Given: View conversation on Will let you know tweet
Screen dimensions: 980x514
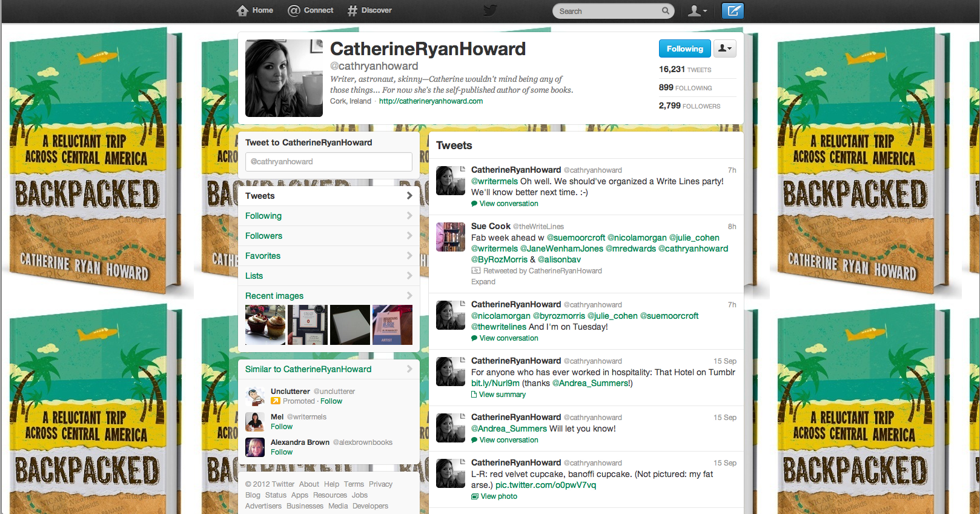Looking at the screenshot, I should coord(509,440).
